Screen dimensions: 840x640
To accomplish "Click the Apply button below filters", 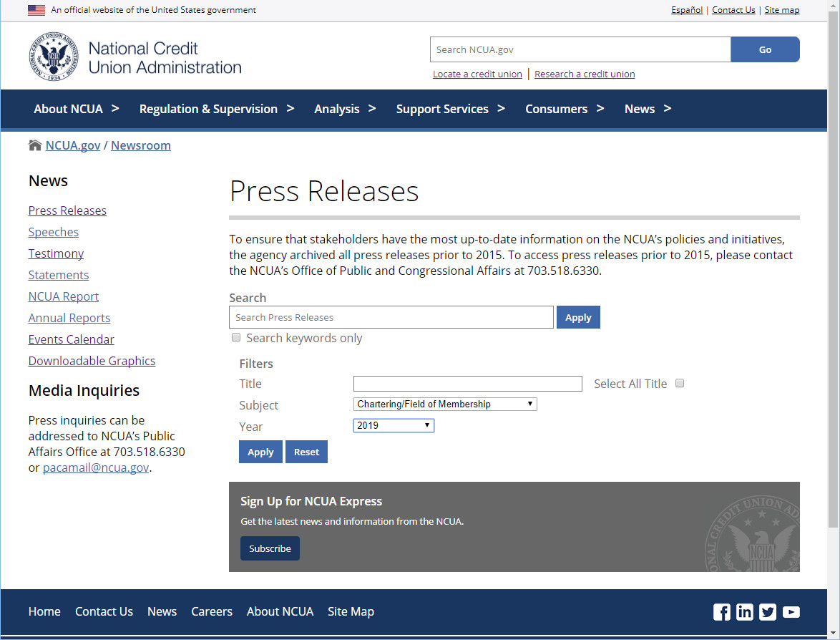I will point(260,452).
